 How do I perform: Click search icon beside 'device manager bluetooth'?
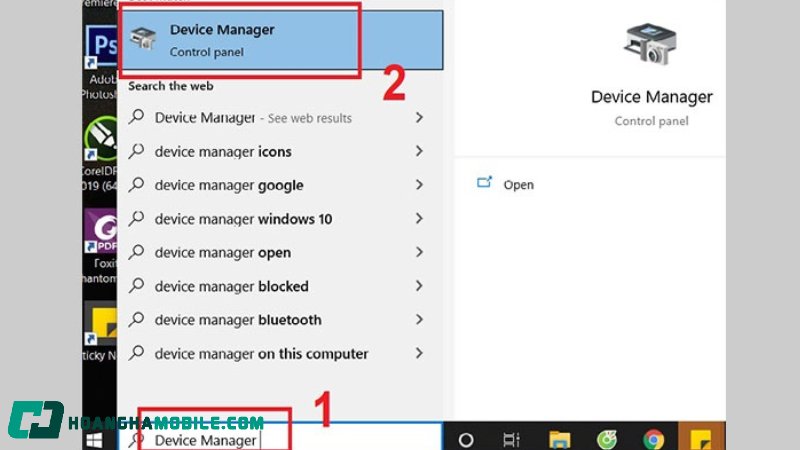(x=136, y=319)
